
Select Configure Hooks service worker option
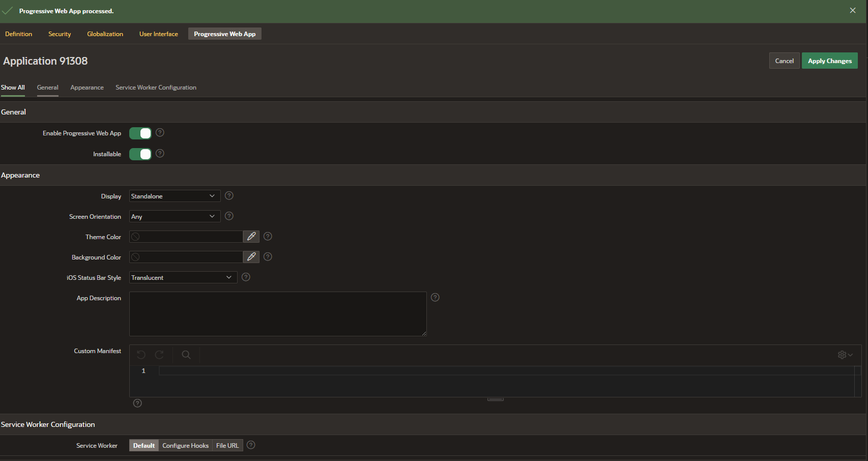186,446
